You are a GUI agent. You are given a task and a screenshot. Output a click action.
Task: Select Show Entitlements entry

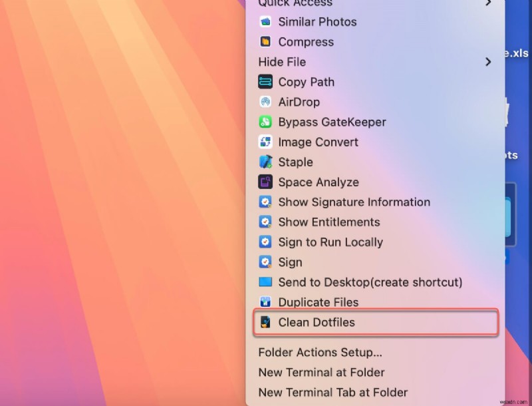pos(375,222)
